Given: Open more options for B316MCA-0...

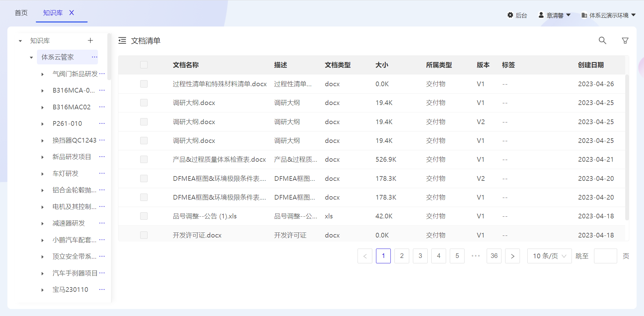Looking at the screenshot, I should pos(102,90).
